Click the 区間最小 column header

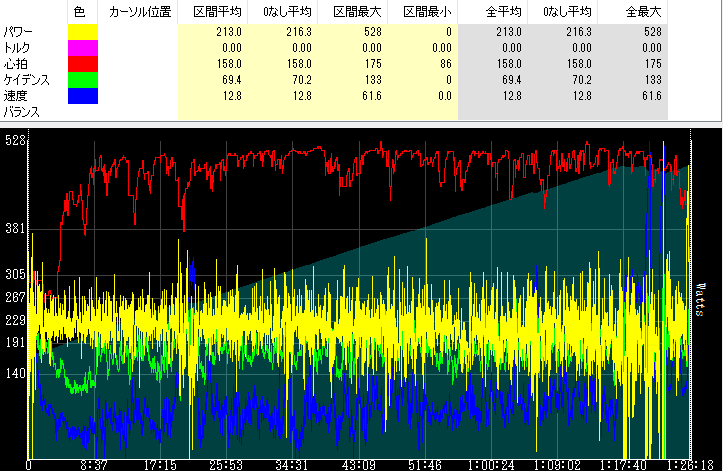coord(427,12)
